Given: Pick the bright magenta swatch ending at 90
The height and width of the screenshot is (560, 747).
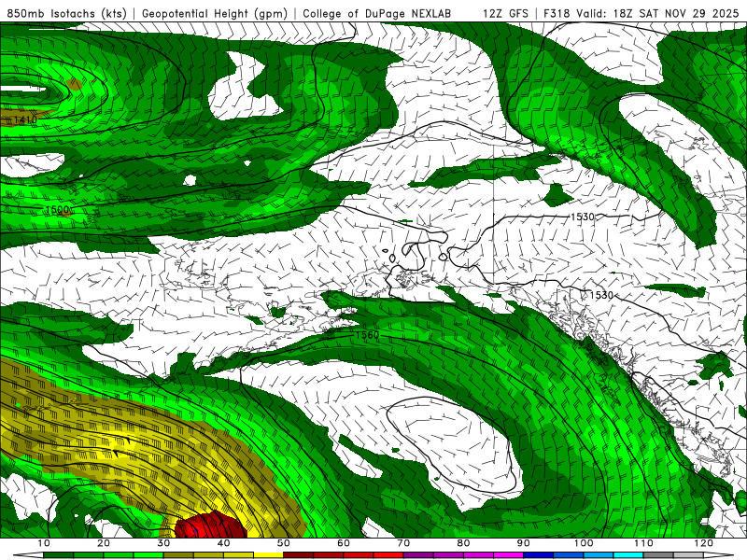Looking at the screenshot, I should click(509, 555).
